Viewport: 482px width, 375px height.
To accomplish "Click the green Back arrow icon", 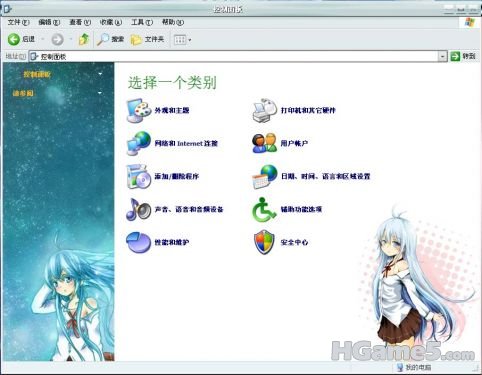I will click(14, 39).
